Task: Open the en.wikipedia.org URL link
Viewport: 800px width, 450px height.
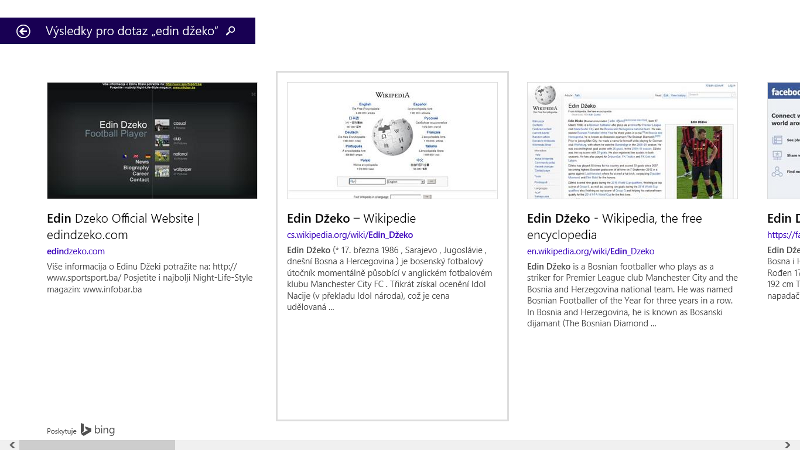Action: click(590, 251)
